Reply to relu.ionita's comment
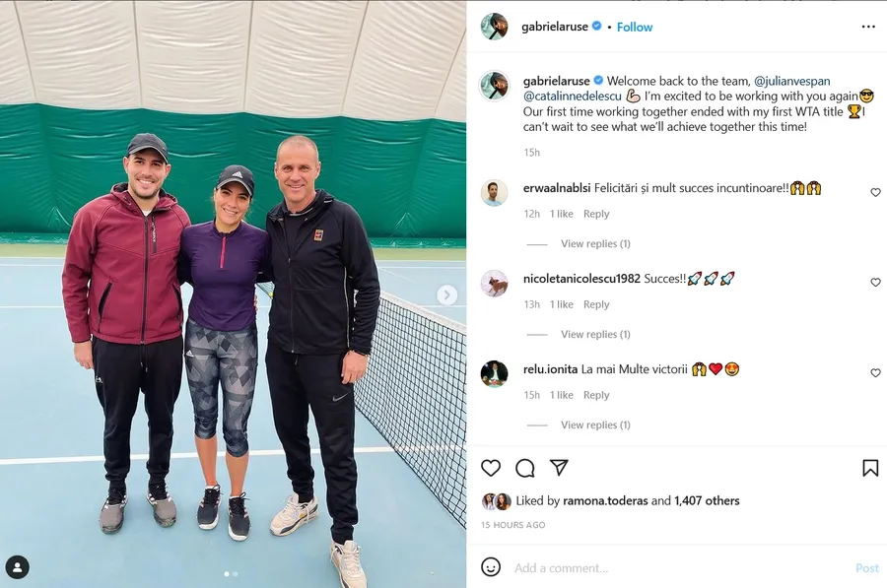 (596, 395)
